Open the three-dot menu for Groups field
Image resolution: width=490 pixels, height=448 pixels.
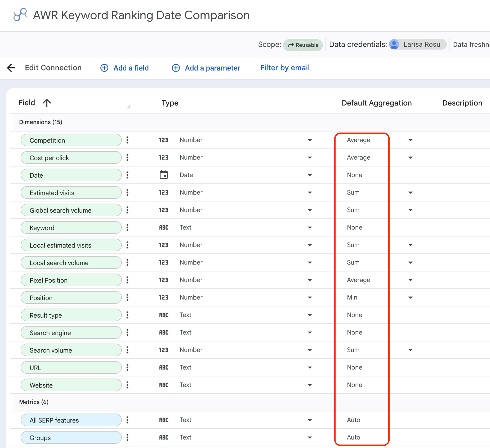coord(127,437)
